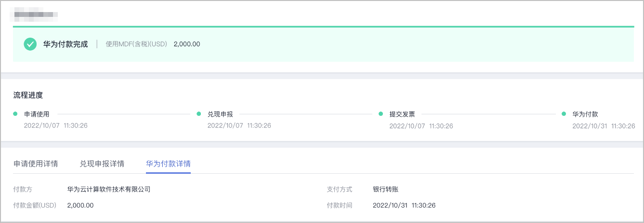Click the 兑现申报 step marker dot
Viewport: 644px width, 223px height.
[x=198, y=114]
